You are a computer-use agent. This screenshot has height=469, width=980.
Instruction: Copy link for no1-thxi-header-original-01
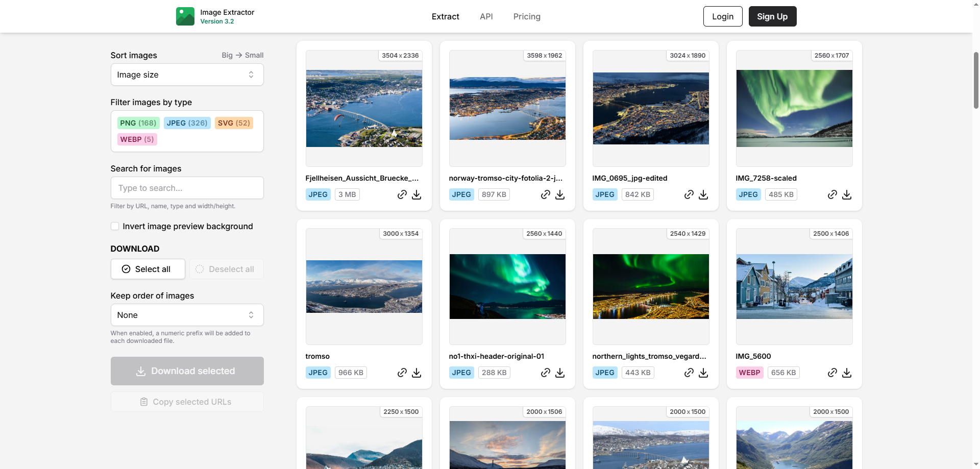545,373
